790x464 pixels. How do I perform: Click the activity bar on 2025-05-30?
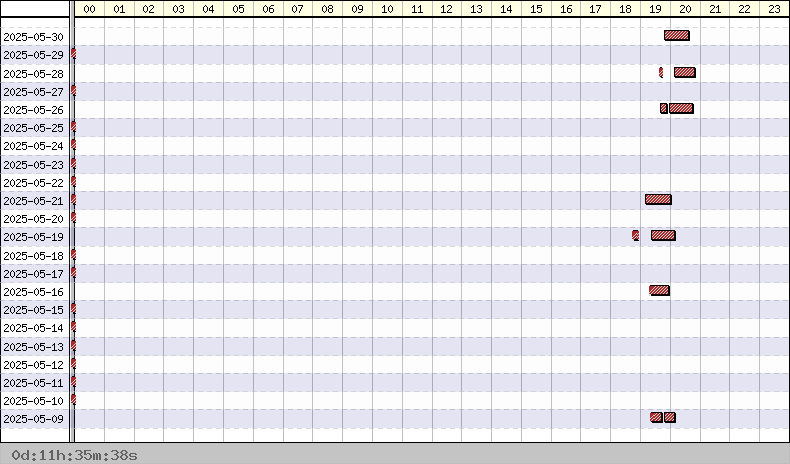pyautogui.click(x=677, y=35)
